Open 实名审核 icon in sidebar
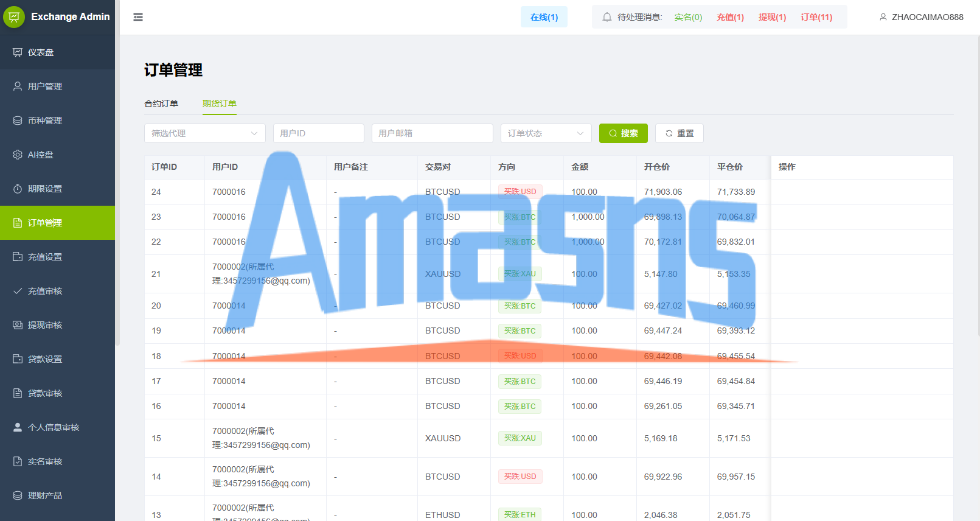This screenshot has width=980, height=521. click(18, 461)
